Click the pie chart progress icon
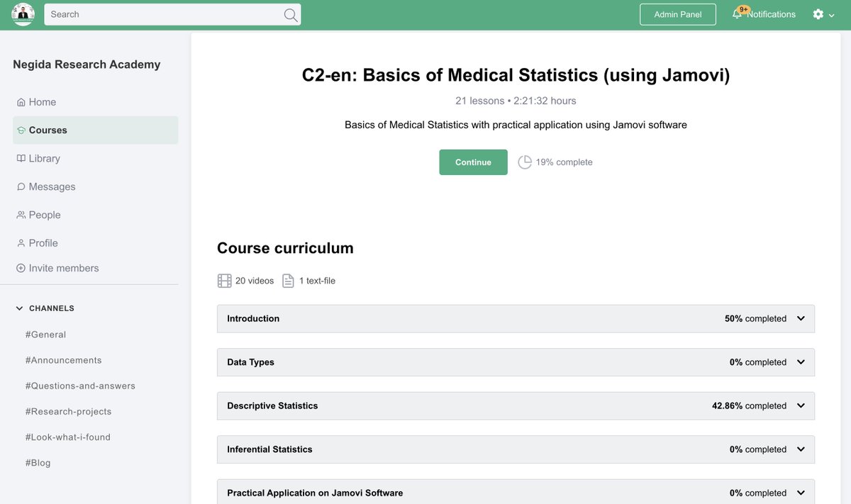851x504 pixels. pos(525,162)
